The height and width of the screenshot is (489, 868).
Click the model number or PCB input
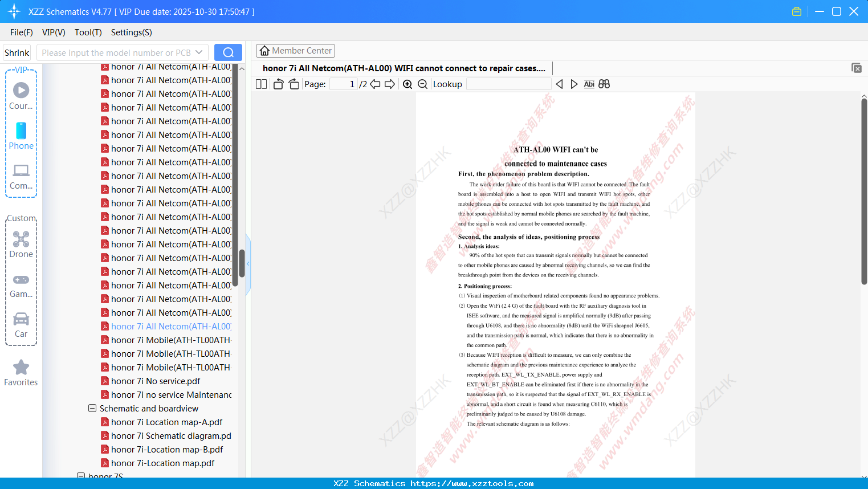[x=116, y=52]
